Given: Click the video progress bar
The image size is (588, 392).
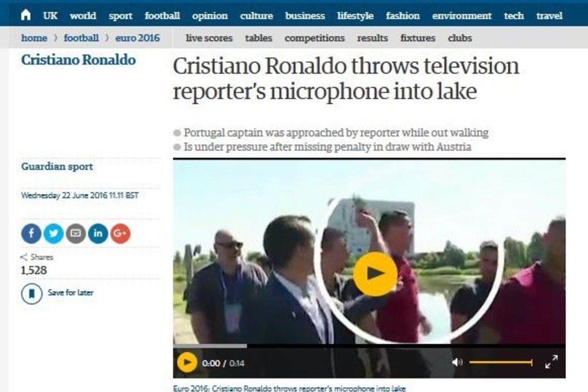Looking at the screenshot, I should 369,346.
